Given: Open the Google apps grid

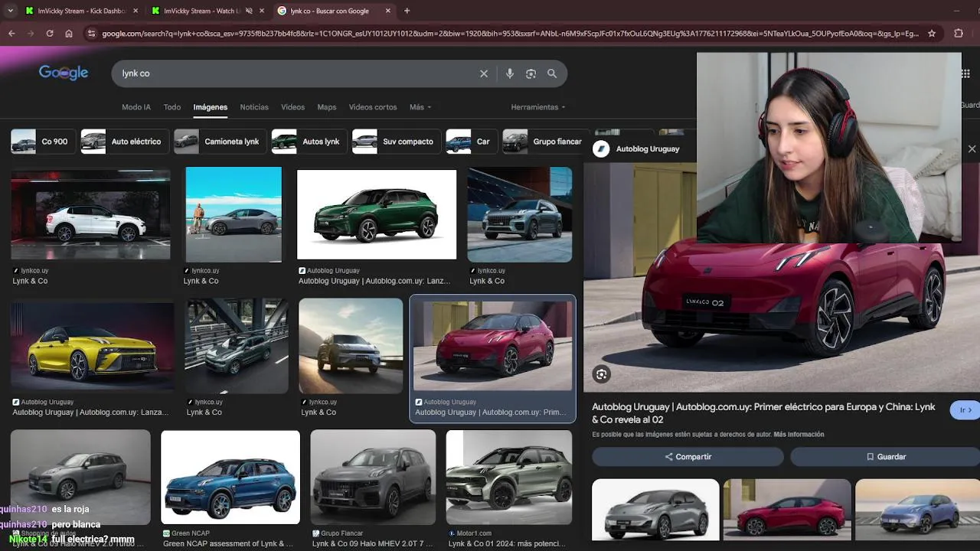Looking at the screenshot, I should coord(965,73).
